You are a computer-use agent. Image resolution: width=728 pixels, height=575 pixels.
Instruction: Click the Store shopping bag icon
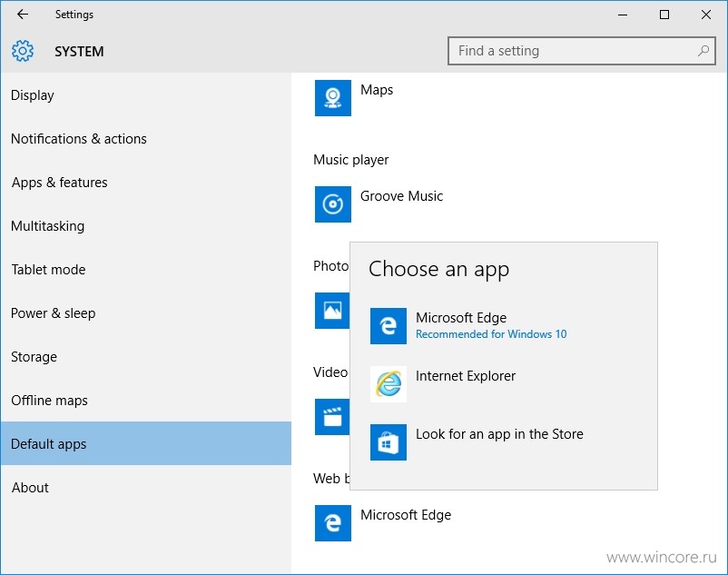point(389,442)
